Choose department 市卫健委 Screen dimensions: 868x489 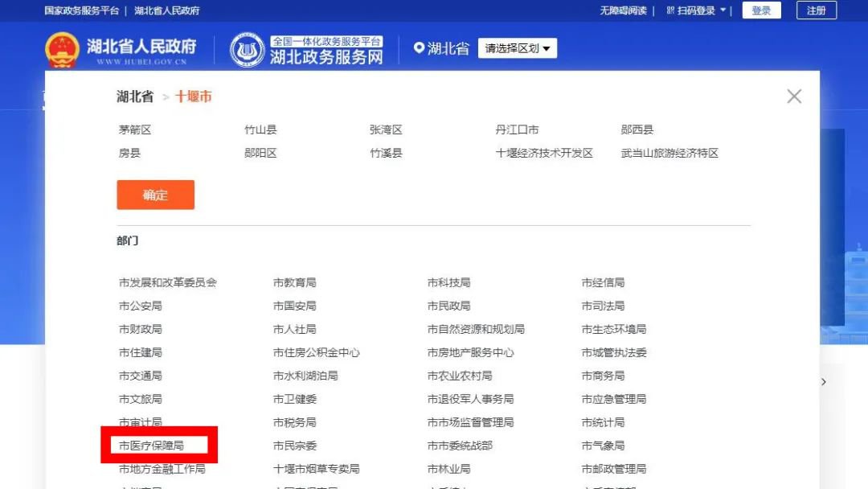(x=294, y=399)
